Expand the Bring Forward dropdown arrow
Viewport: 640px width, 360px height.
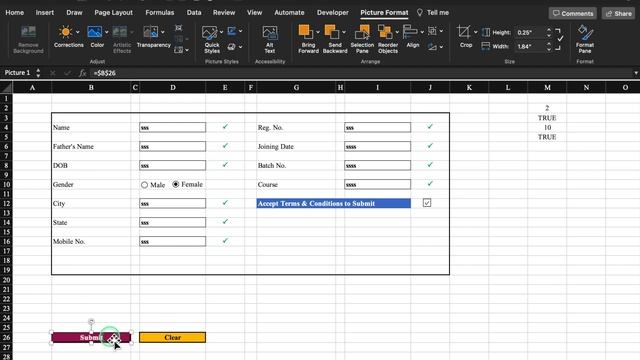click(318, 32)
